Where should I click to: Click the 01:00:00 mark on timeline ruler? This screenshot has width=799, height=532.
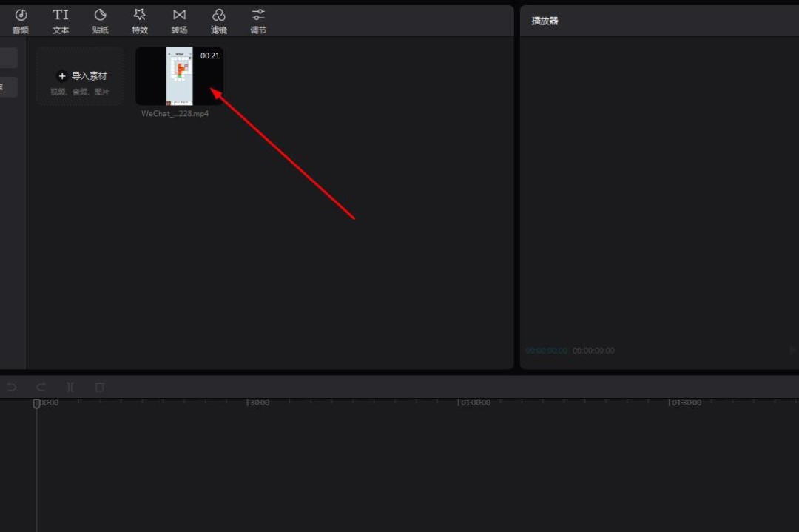click(473, 403)
